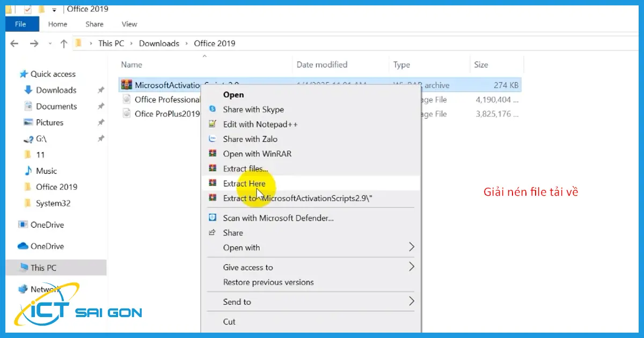Image resolution: width=644 pixels, height=338 pixels.
Task: Click the Notepad++ icon in menu
Action: pyautogui.click(x=213, y=124)
